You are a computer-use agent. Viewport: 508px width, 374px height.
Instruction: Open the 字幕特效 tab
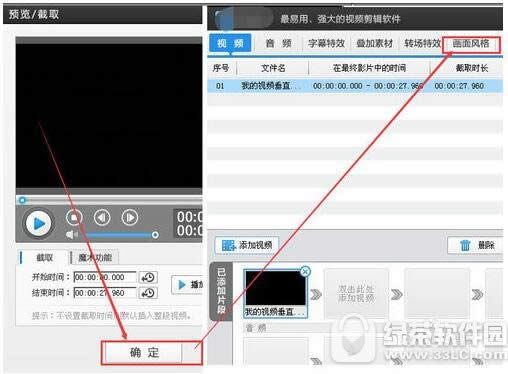326,43
